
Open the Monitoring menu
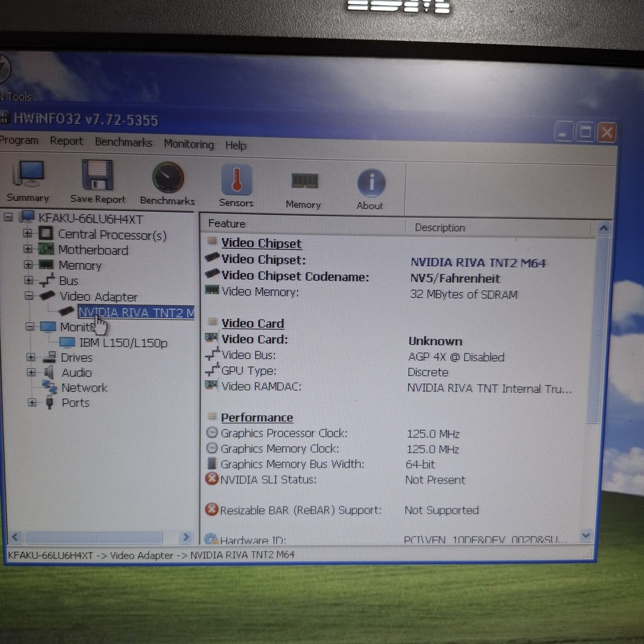click(189, 144)
